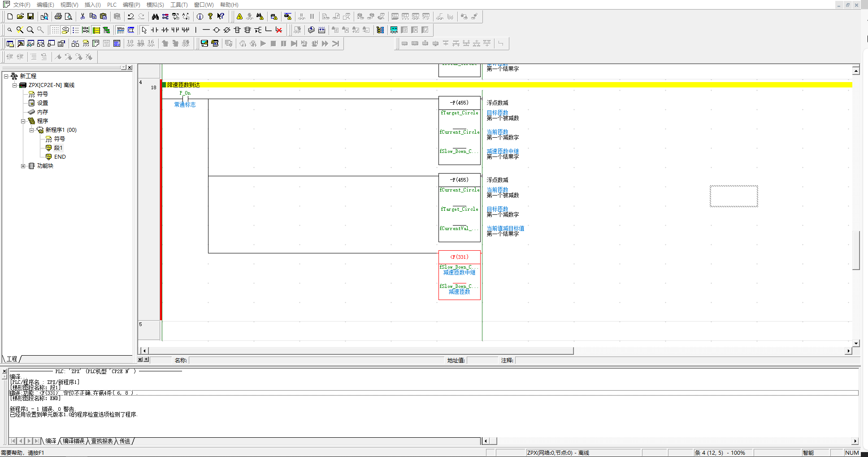Image resolution: width=868 pixels, height=457 pixels.
Task: Select the END section in the tree
Action: tap(60, 157)
